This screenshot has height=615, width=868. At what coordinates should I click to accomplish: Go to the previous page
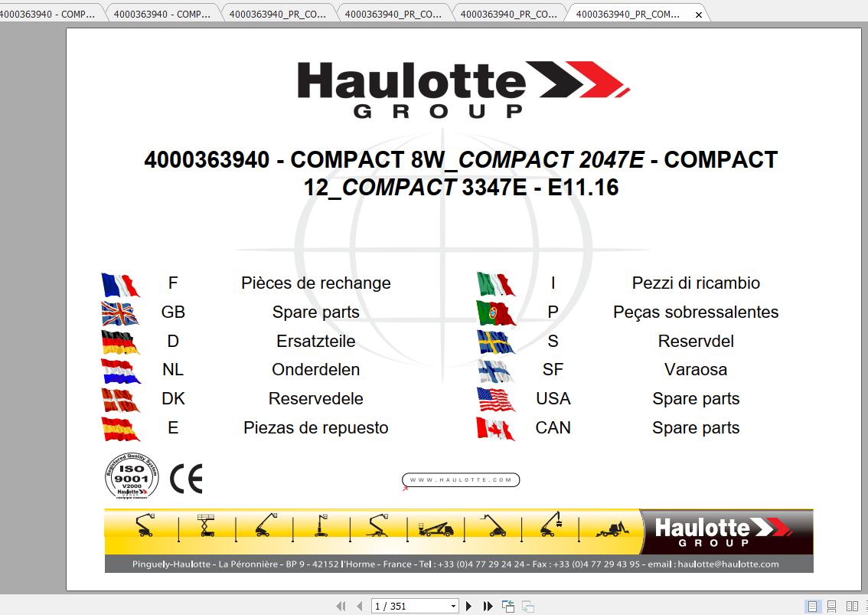(360, 605)
